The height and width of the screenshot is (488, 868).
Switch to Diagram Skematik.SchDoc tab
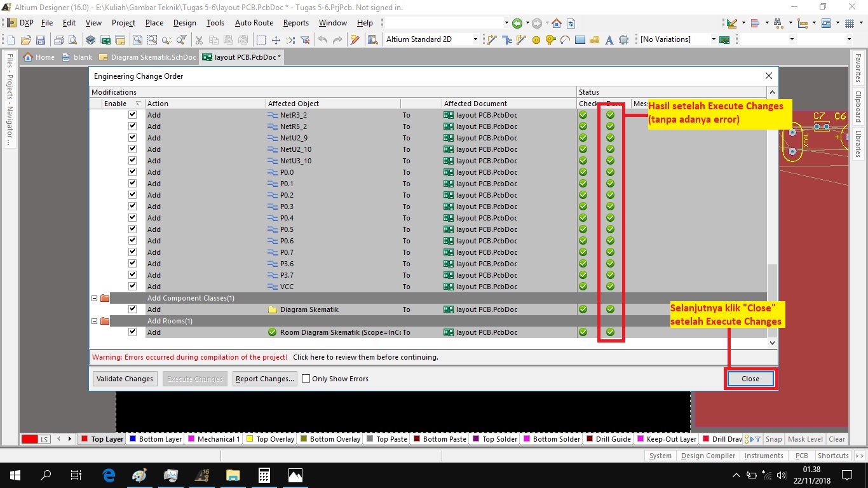click(x=147, y=57)
